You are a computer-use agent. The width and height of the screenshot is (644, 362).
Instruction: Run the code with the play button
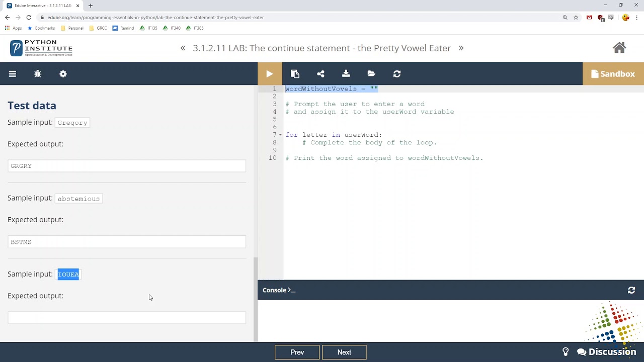tap(270, 74)
